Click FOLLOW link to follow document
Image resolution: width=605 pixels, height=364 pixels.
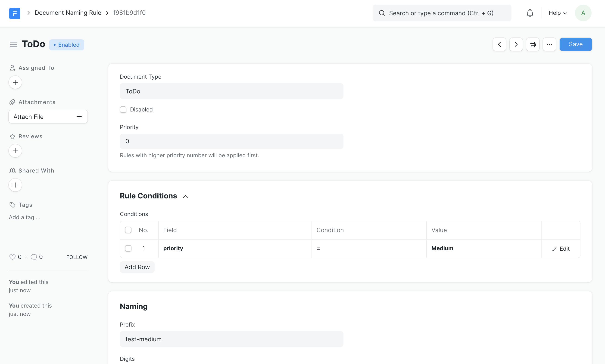(x=77, y=257)
